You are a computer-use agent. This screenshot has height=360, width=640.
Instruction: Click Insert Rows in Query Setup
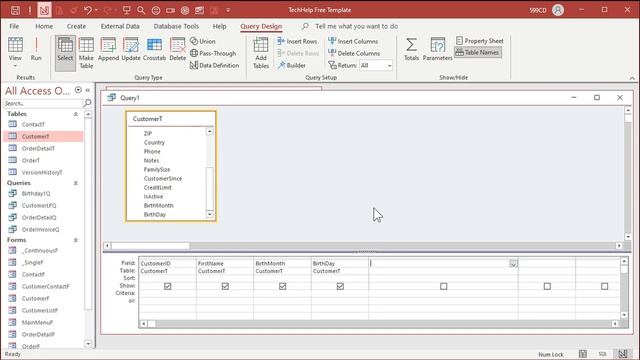[x=297, y=41]
